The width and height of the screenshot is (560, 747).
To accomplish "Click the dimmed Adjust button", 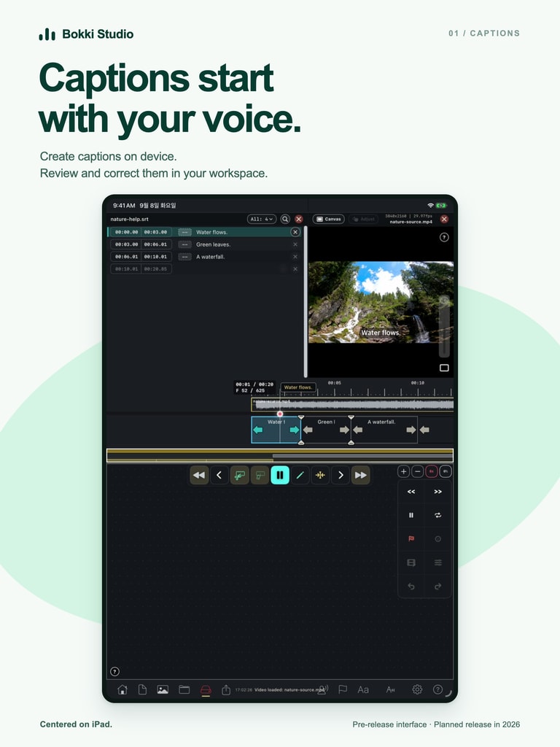I will point(365,219).
